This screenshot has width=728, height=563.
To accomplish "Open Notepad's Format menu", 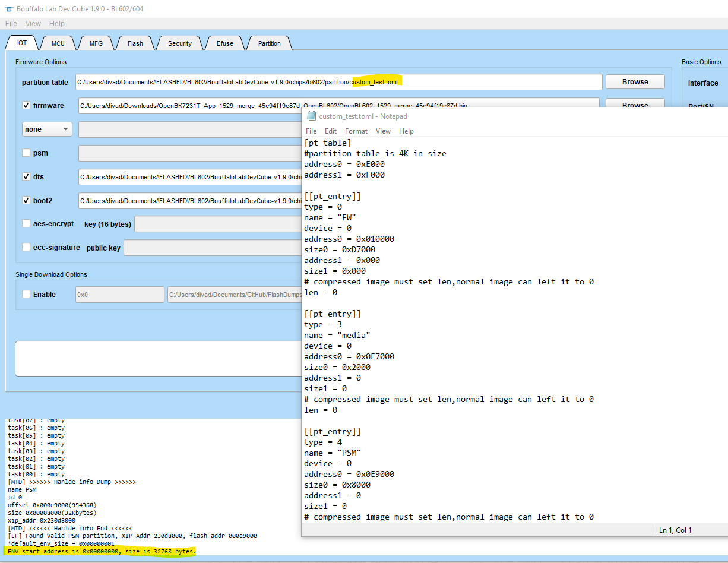I will (356, 131).
